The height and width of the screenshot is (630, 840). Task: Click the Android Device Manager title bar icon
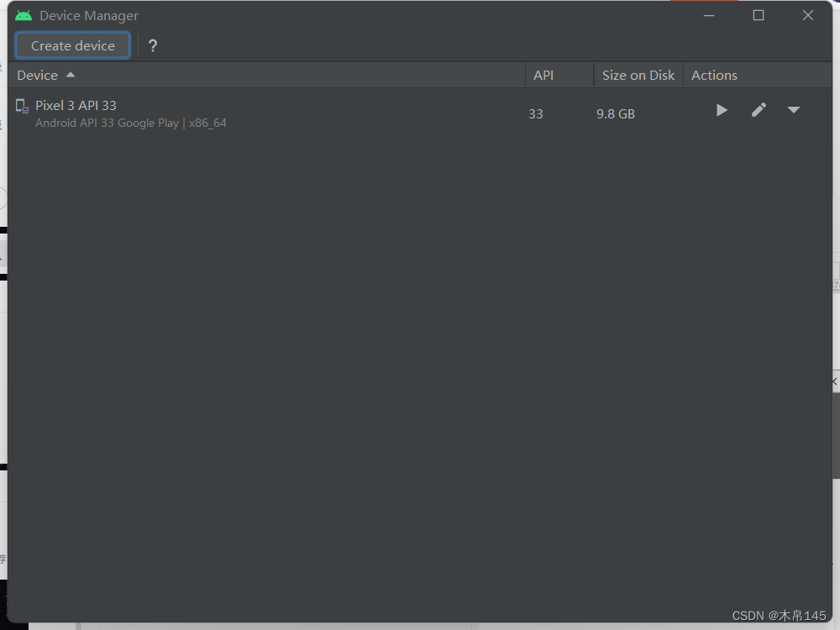(23, 14)
